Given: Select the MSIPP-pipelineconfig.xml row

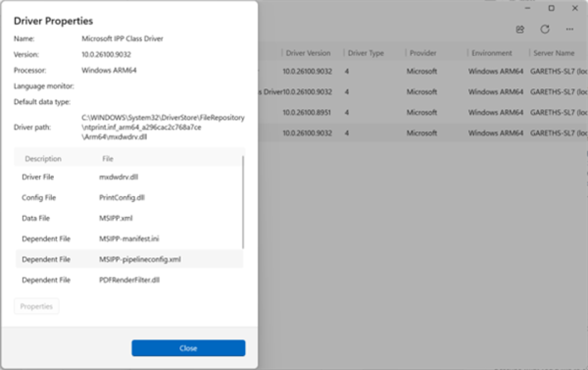Looking at the screenshot, I should [x=130, y=259].
